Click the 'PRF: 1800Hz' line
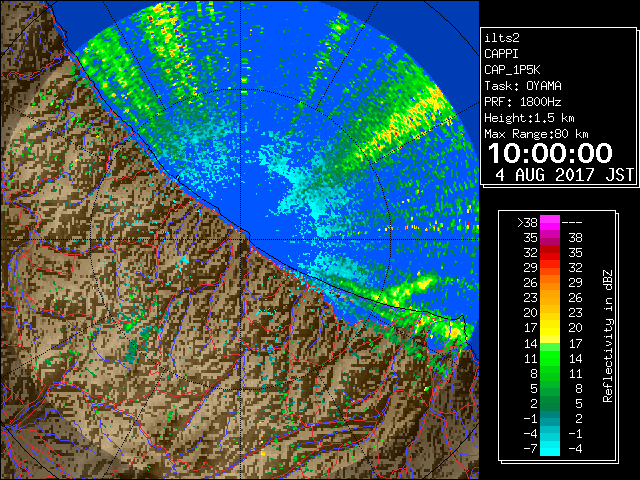The width and height of the screenshot is (640, 480). (522, 102)
